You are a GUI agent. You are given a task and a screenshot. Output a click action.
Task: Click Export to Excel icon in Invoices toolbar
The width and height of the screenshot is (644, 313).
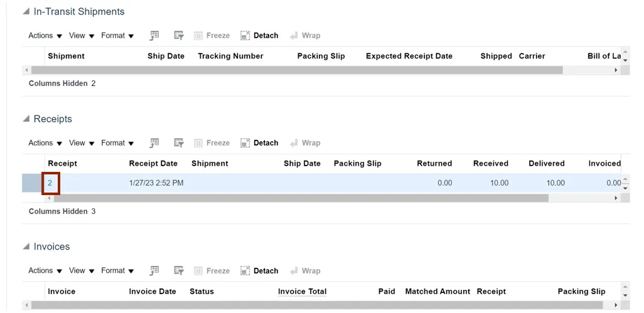pyautogui.click(x=154, y=271)
